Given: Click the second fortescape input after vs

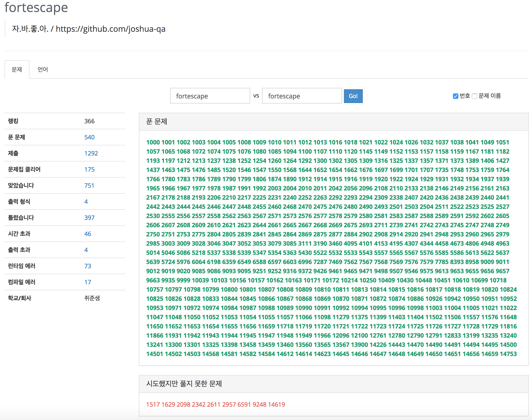Looking at the screenshot, I should tap(302, 96).
